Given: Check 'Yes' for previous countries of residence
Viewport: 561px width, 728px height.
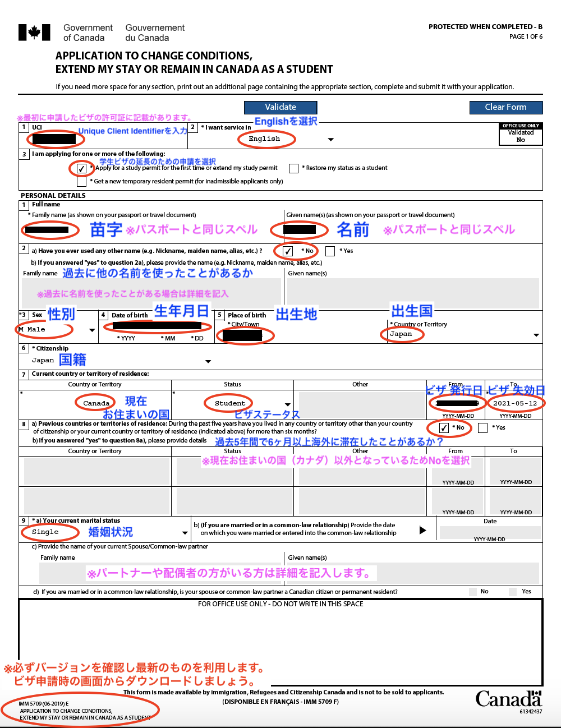Looking at the screenshot, I should (482, 428).
